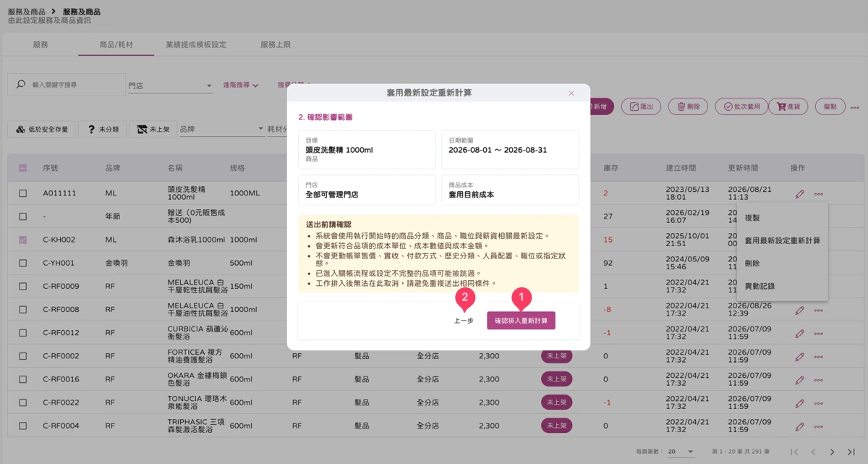Open the 門店 store dropdown
The image size is (868, 464).
click(171, 85)
